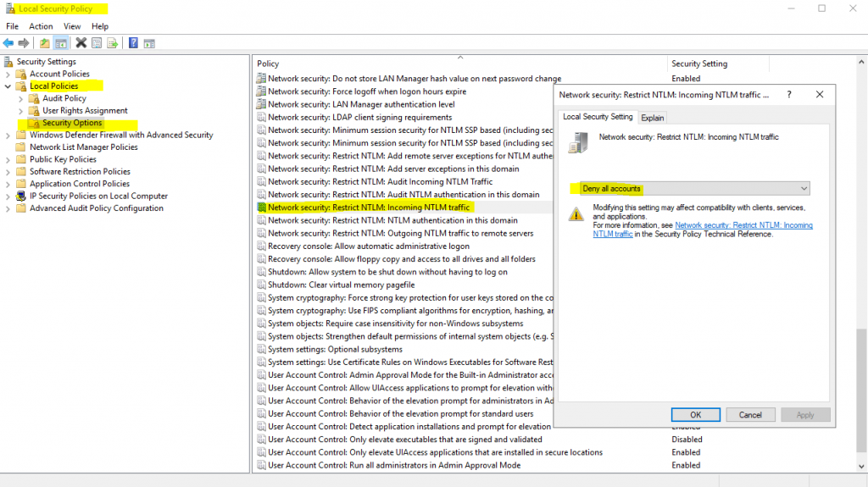Open the Action menu
Image resolution: width=868 pixels, height=487 pixels.
(x=41, y=26)
